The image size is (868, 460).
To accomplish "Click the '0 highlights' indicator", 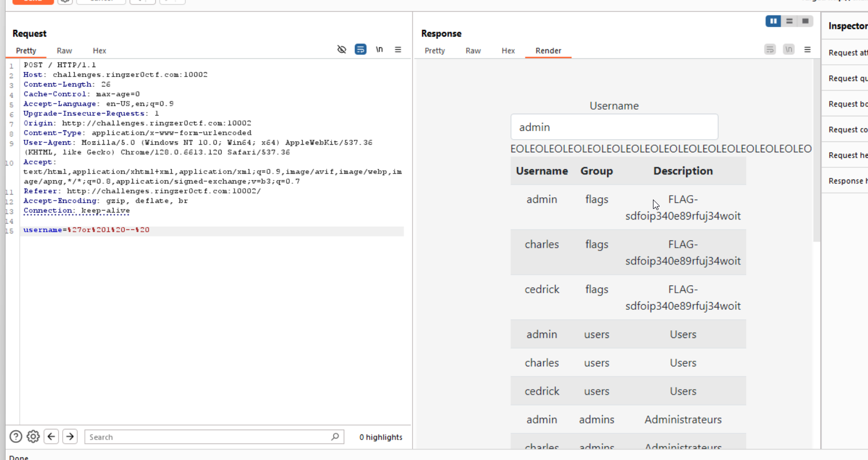I will 381,437.
